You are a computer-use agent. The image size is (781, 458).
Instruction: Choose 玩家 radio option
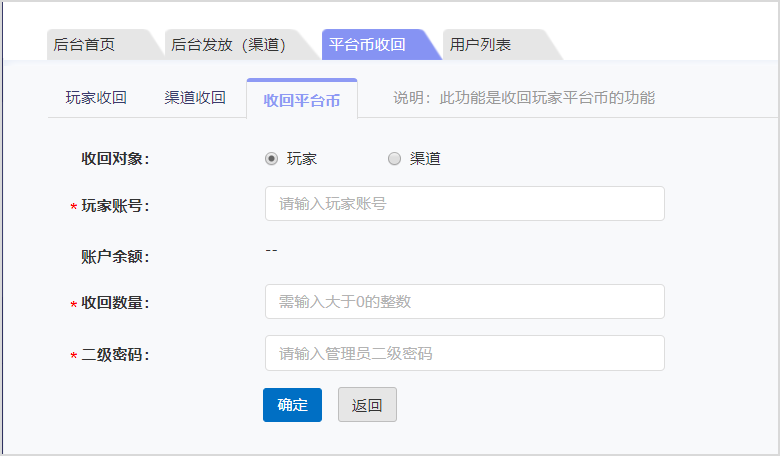click(x=271, y=159)
